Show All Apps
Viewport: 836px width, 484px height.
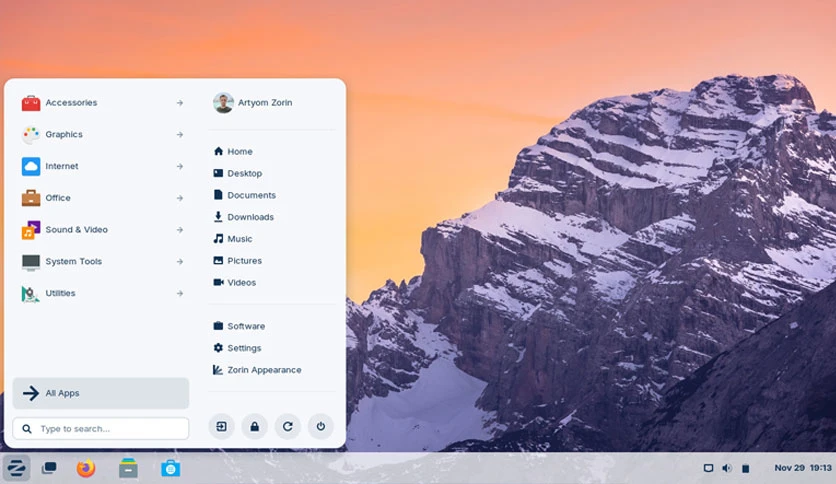click(x=101, y=393)
